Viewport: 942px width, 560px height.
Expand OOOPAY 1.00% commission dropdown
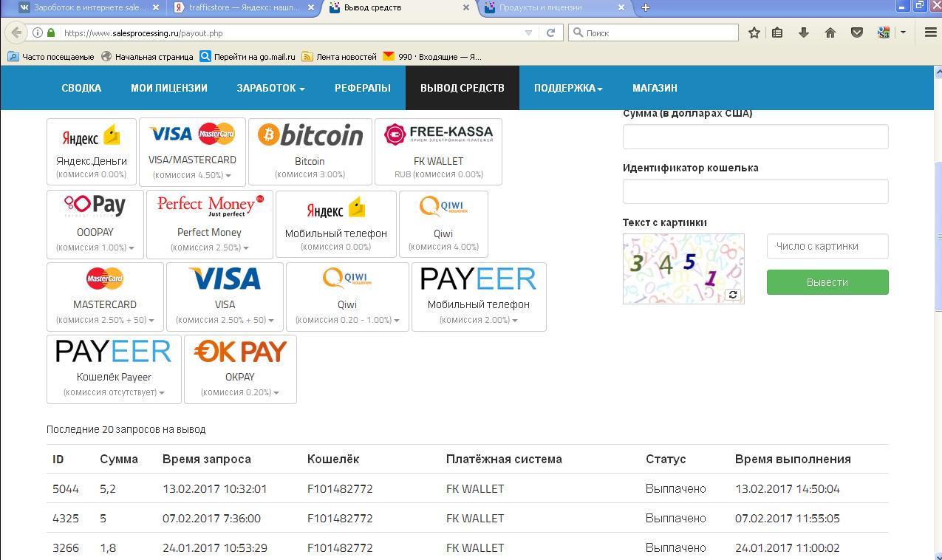[130, 248]
